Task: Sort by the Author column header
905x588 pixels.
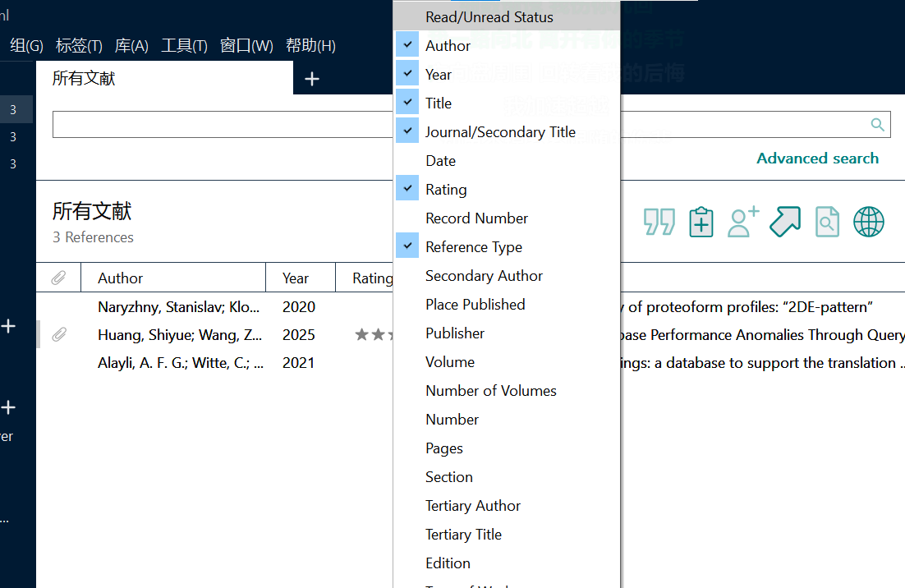Action: tap(173, 278)
